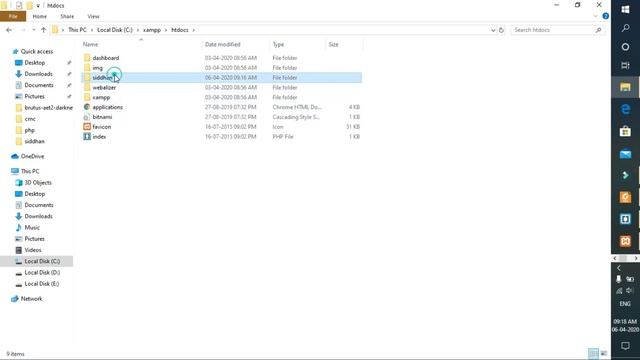This screenshot has height=360, width=640.
Task: Open brutus-aet2-darkne folder in sidebar
Action: point(49,108)
